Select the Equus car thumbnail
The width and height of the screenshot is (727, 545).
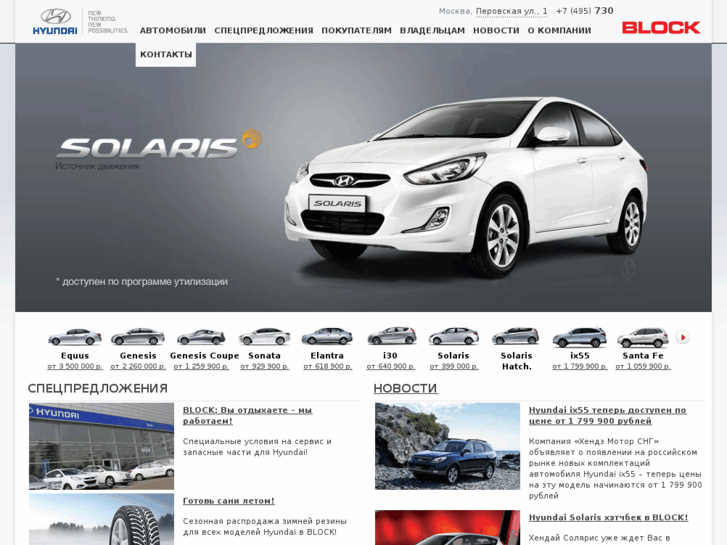click(x=75, y=337)
